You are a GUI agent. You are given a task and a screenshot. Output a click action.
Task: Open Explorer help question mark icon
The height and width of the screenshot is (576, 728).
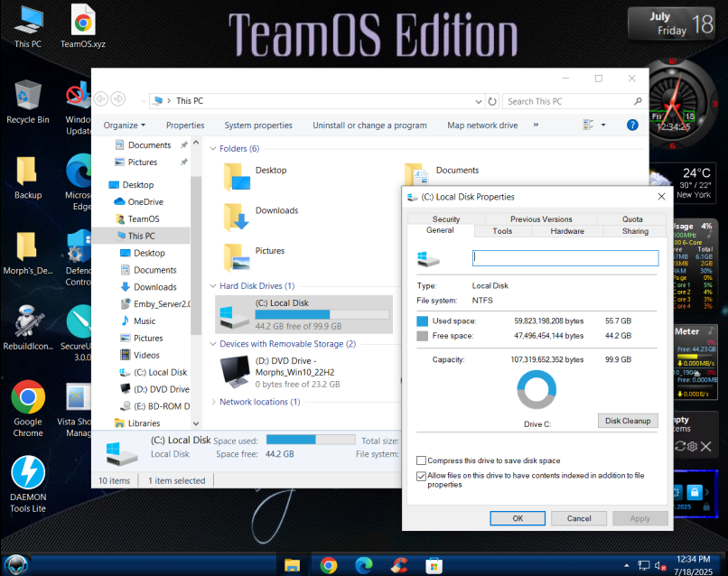pyautogui.click(x=632, y=125)
